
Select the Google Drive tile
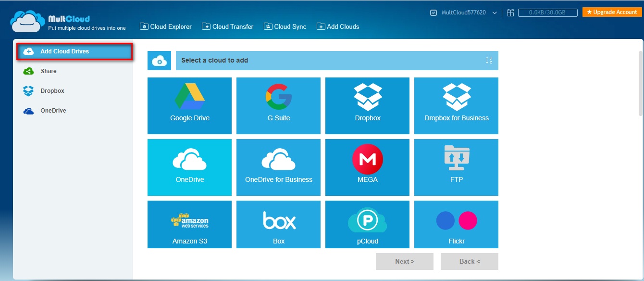click(x=189, y=105)
